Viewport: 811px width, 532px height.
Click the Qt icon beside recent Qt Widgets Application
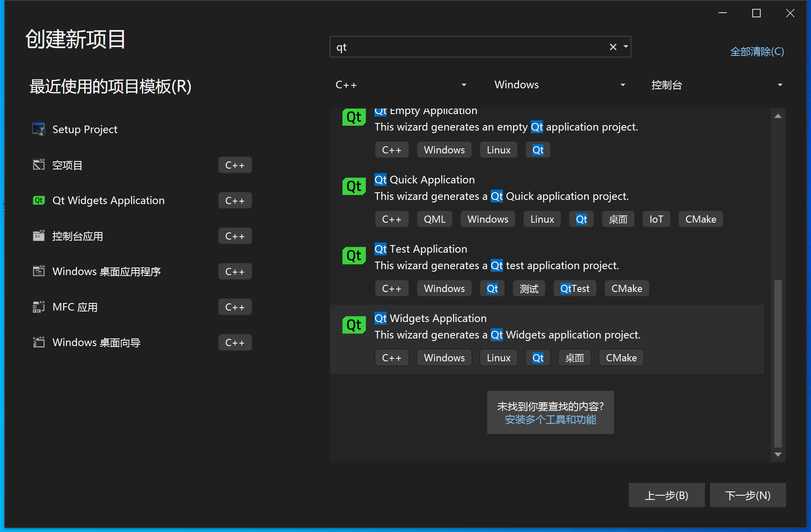pyautogui.click(x=39, y=200)
